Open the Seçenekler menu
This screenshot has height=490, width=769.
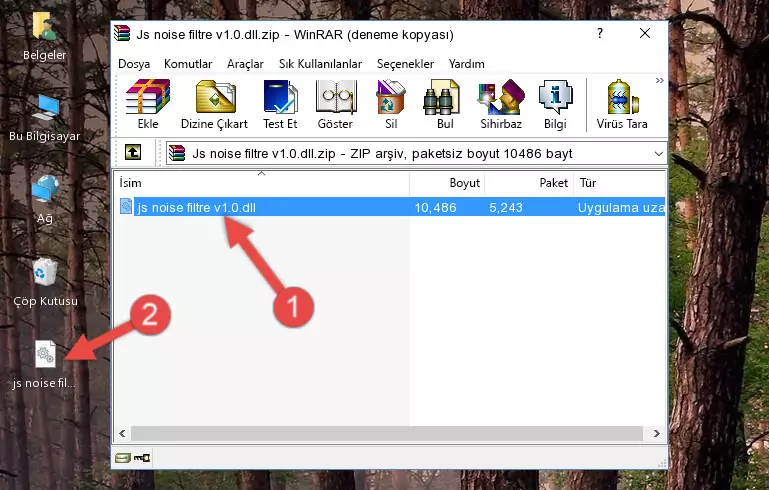(x=405, y=64)
